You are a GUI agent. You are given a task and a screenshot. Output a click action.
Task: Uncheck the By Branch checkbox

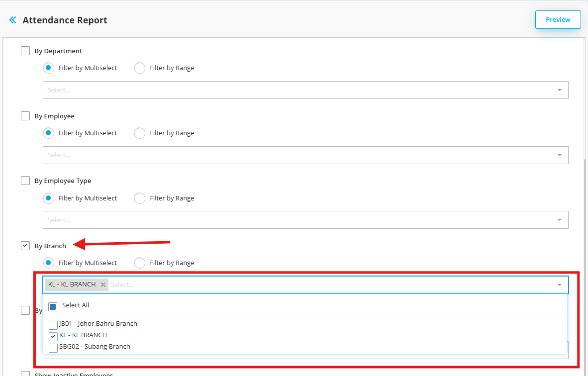pos(25,246)
